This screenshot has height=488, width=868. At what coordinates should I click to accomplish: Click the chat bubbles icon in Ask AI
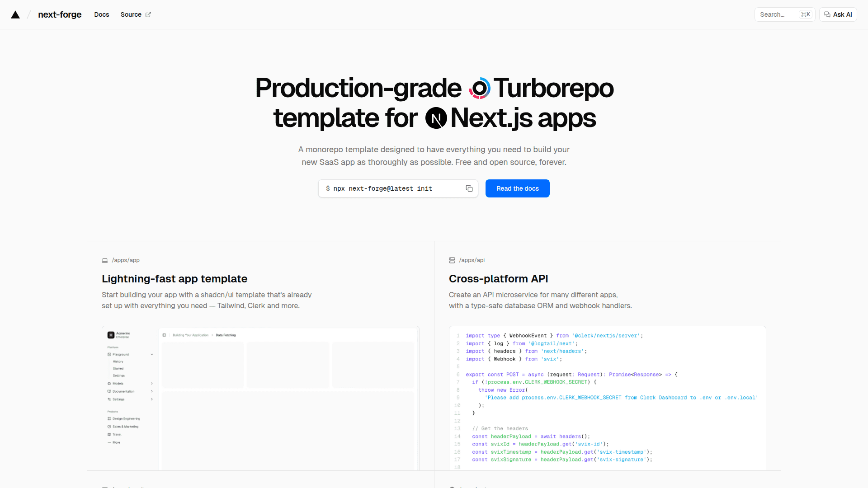pyautogui.click(x=827, y=14)
